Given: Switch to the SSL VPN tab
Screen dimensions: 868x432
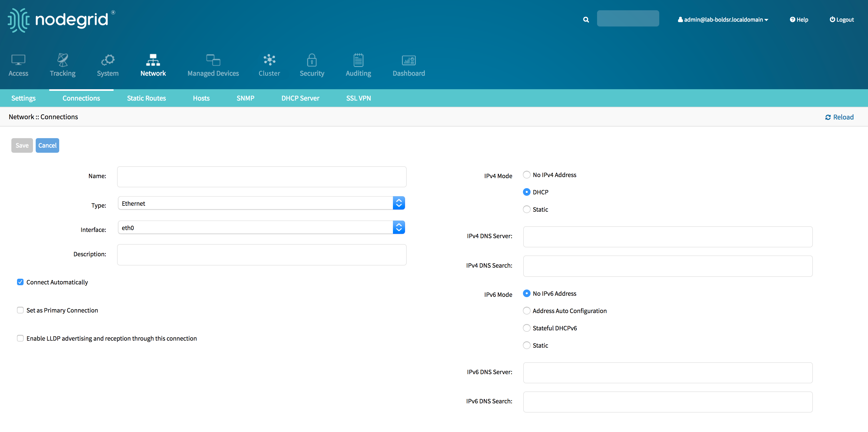Looking at the screenshot, I should coord(359,98).
